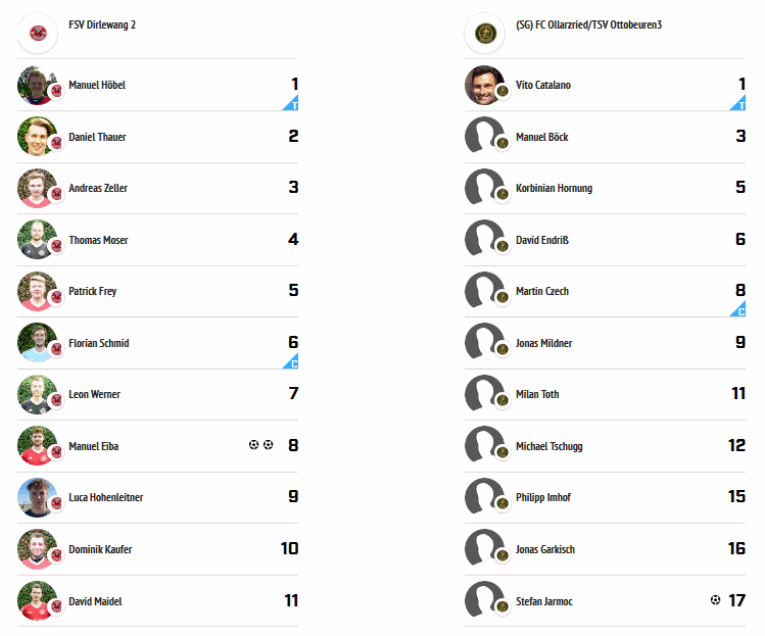This screenshot has height=636, width=765.
Task: Open Michael Tschugg's player profile
Action: (549, 446)
